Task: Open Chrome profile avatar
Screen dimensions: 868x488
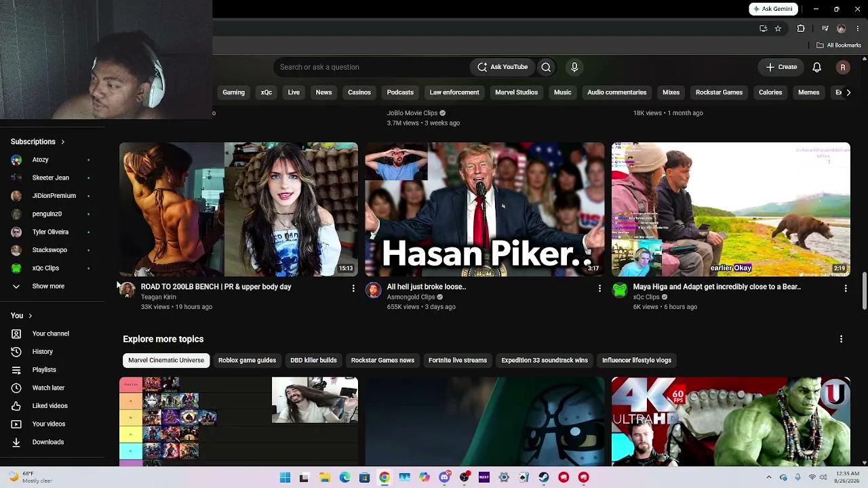Action: pos(842,28)
